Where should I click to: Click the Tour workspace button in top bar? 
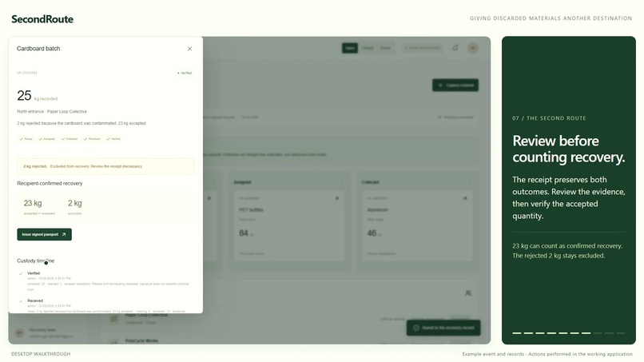423,48
